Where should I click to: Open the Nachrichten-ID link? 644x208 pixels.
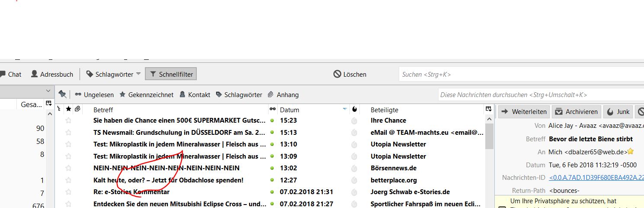596,177
